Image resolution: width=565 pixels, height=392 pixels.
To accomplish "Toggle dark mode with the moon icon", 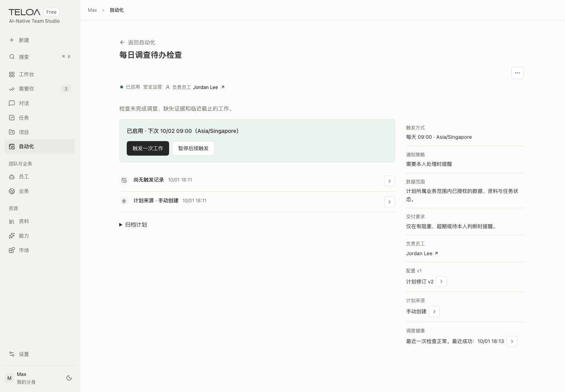I will tap(69, 378).
